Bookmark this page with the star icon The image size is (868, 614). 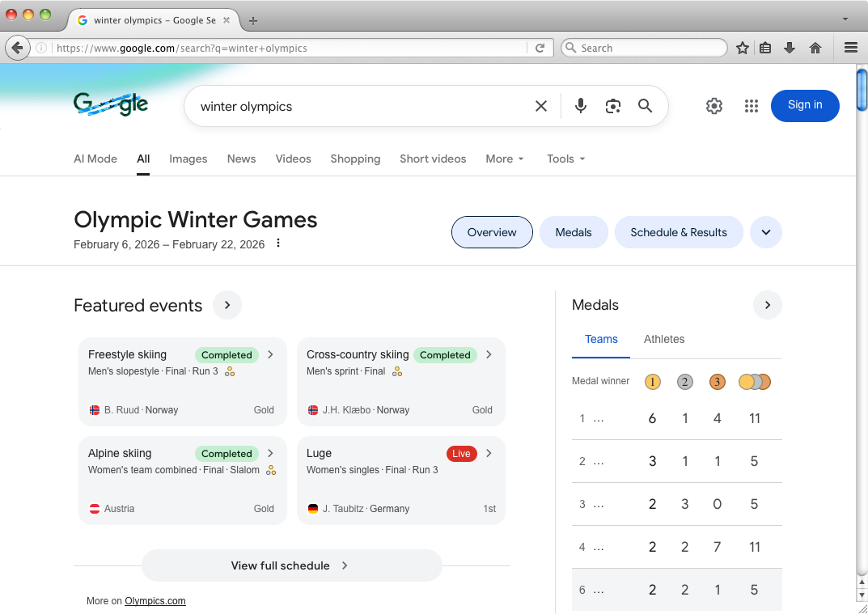pos(743,49)
